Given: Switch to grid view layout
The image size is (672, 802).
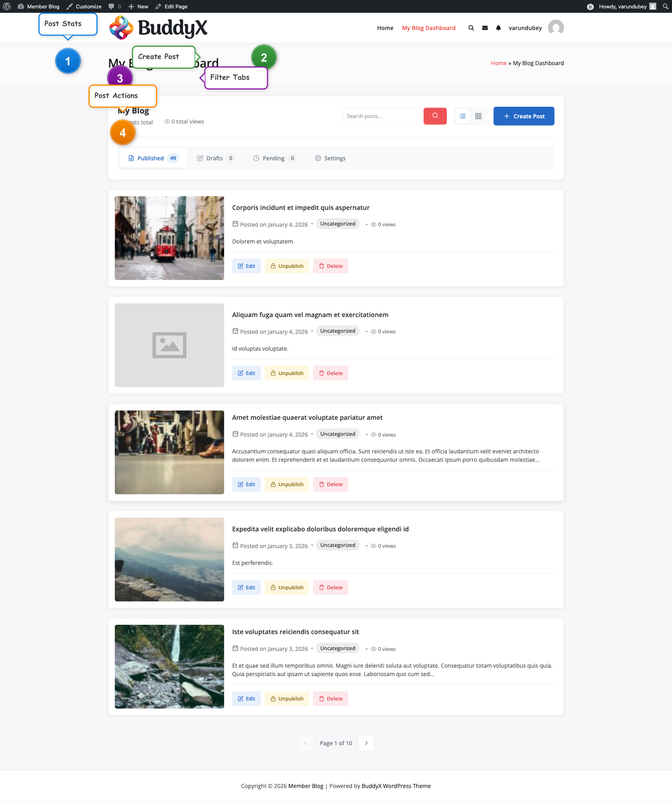Looking at the screenshot, I should click(478, 116).
